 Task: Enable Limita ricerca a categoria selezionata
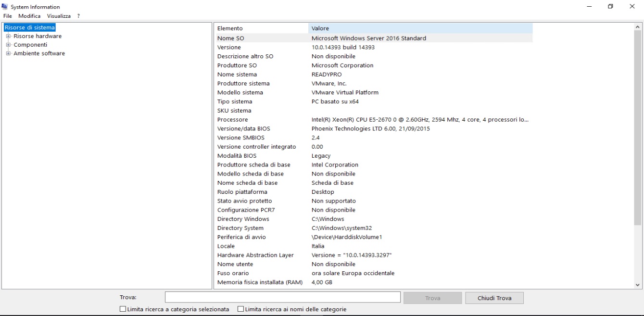point(123,309)
